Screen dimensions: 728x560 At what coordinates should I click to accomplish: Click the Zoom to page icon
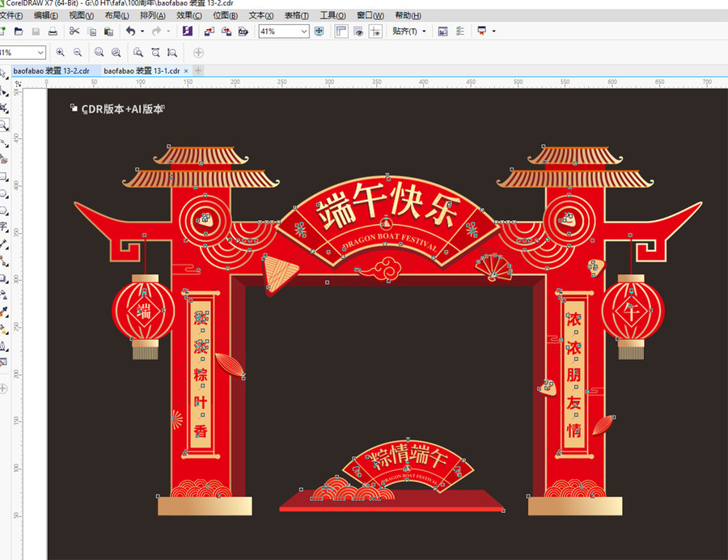pyautogui.click(x=138, y=53)
